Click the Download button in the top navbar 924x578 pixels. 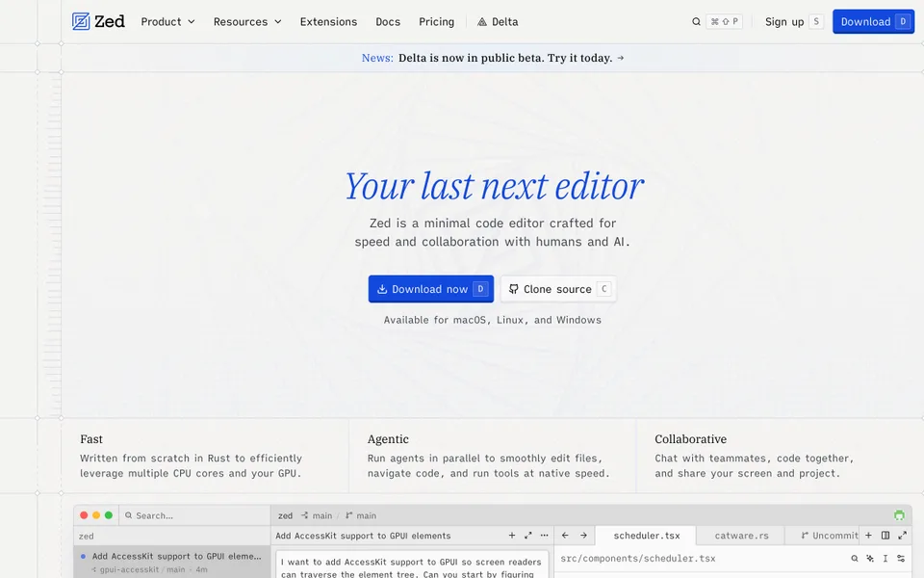pyautogui.click(x=873, y=22)
